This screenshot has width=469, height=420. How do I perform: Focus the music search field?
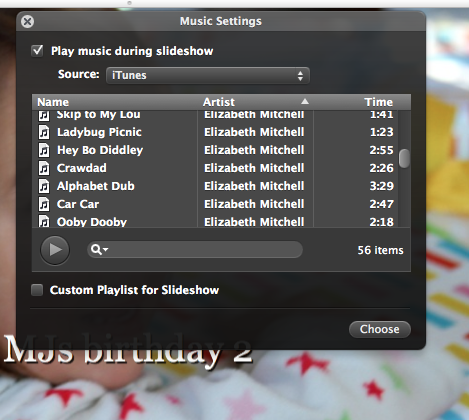(195, 249)
